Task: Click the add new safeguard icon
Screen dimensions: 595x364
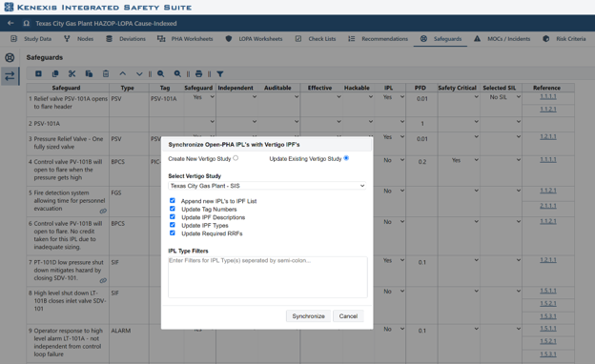Action: [38, 74]
